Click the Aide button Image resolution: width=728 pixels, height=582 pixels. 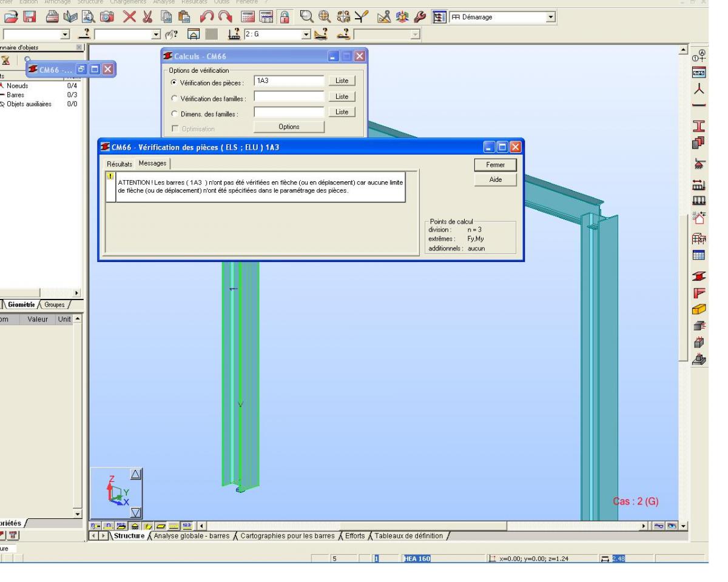[x=496, y=180]
